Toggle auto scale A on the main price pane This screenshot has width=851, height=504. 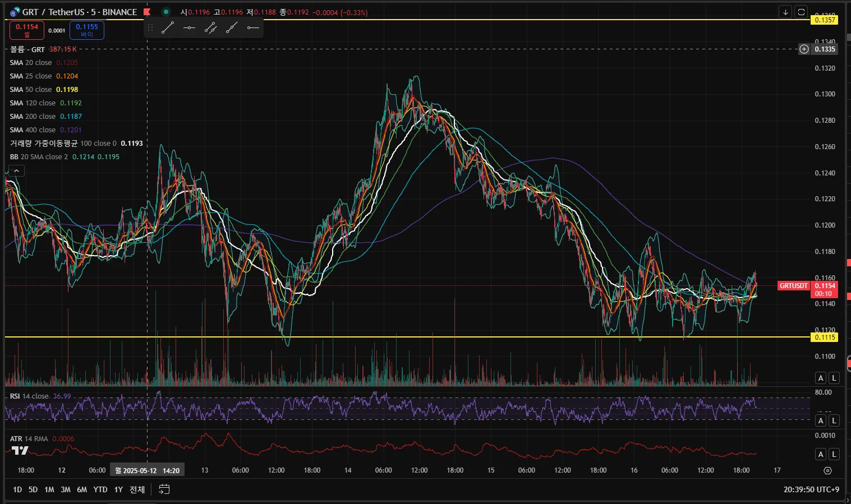821,378
